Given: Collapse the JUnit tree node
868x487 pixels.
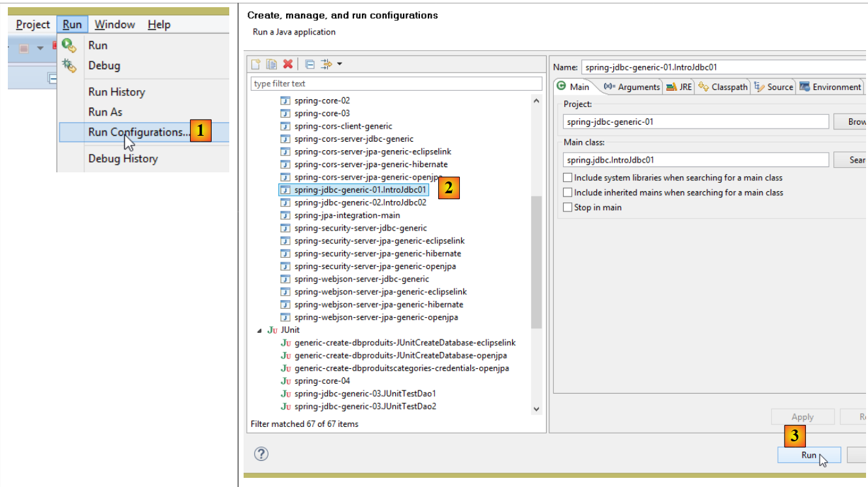Looking at the screenshot, I should coord(259,330).
